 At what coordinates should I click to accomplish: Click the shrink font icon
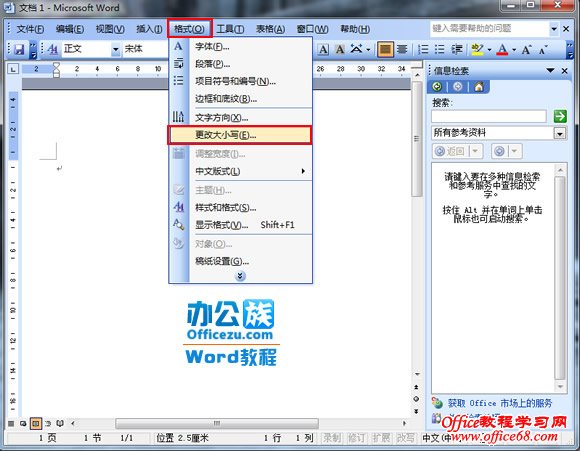(543, 49)
